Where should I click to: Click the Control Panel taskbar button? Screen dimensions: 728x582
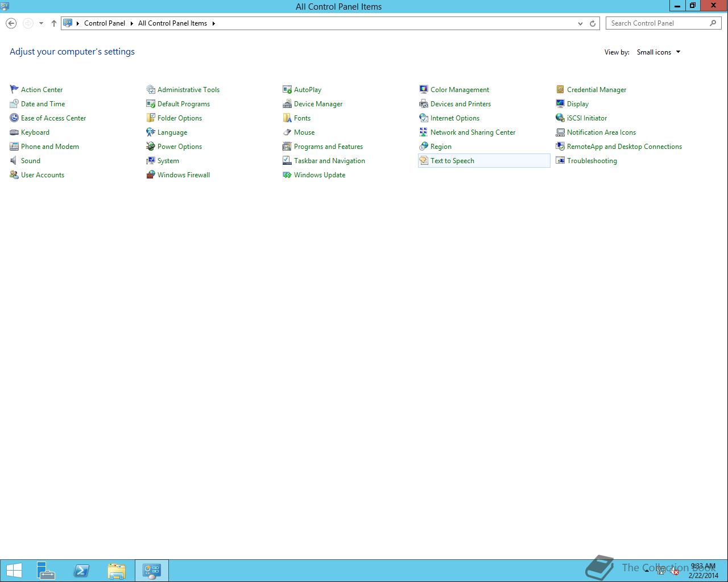[152, 571]
